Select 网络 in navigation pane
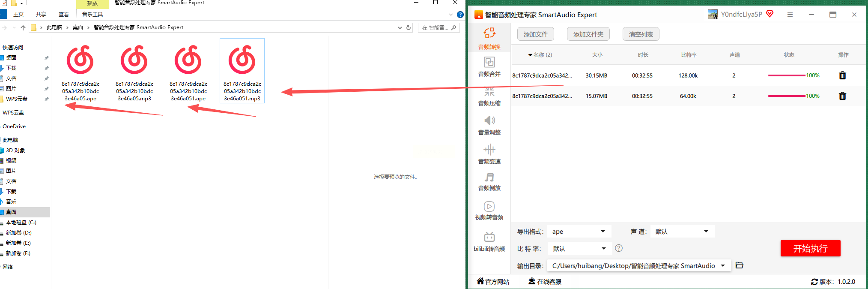Viewport: 868px width, 289px height. point(8,267)
